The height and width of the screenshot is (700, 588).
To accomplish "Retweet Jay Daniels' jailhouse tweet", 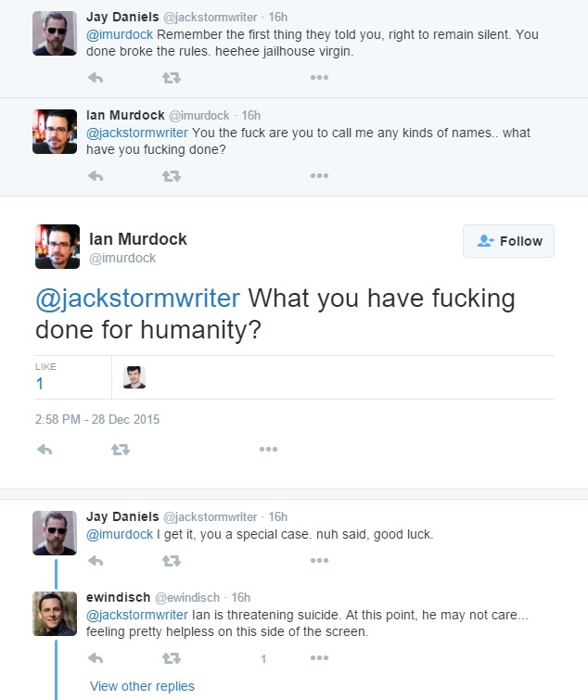I will (x=172, y=78).
